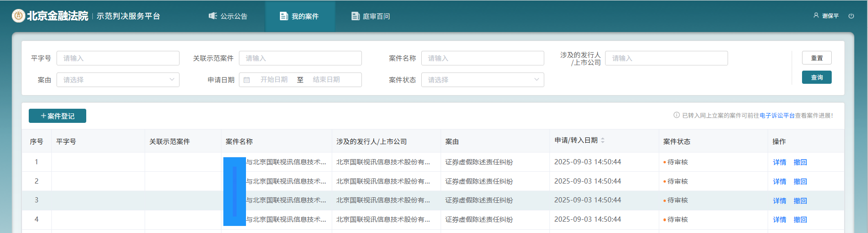Open the 公示公告 tab
This screenshot has height=233, width=868.
[228, 16]
